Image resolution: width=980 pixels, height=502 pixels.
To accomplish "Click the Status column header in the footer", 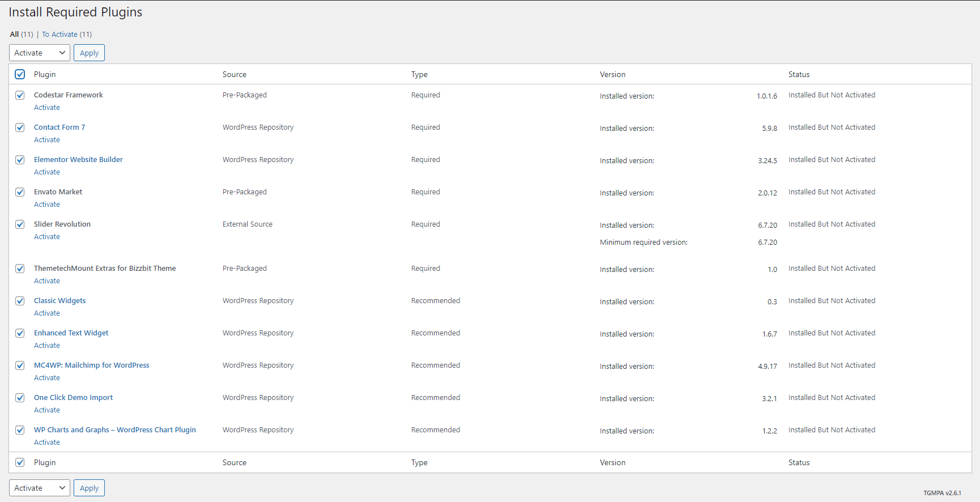I will coord(799,462).
